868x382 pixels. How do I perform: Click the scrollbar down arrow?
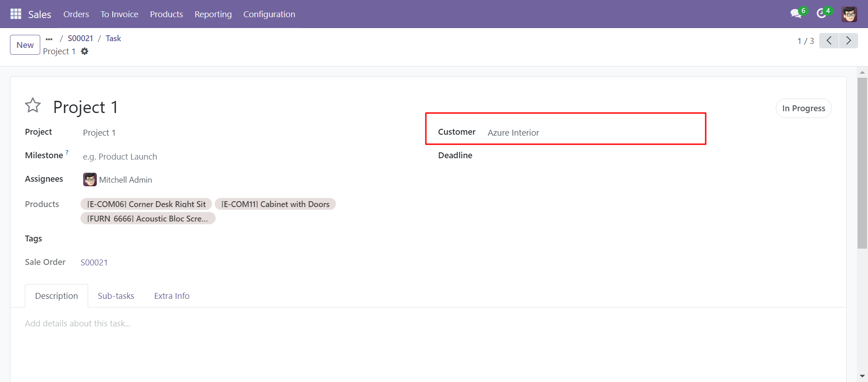862,376
